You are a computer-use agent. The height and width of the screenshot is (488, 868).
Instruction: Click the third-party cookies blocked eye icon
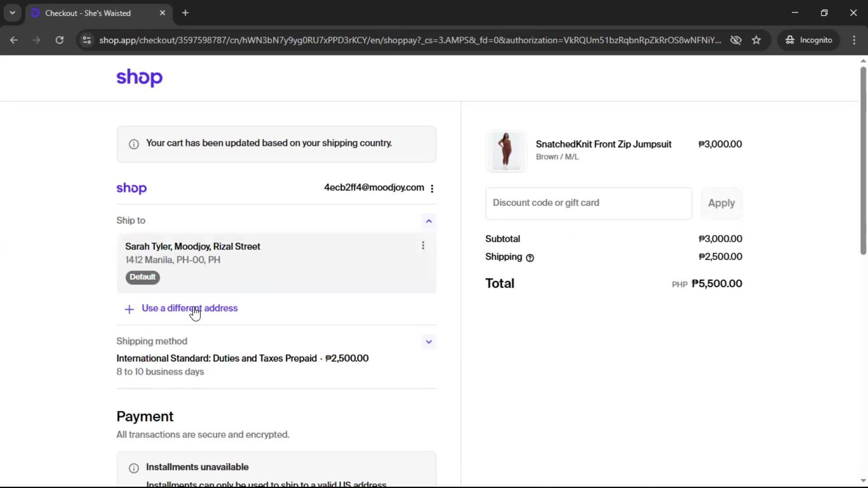click(x=736, y=40)
